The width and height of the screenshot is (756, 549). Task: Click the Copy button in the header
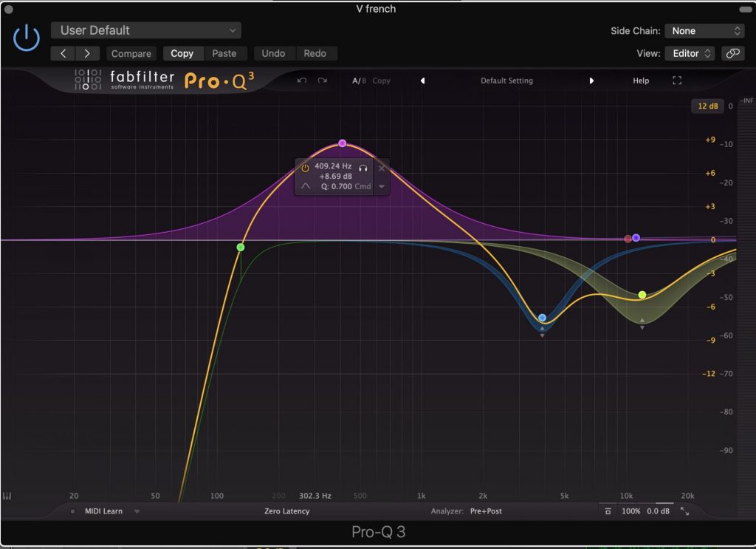[x=182, y=53]
